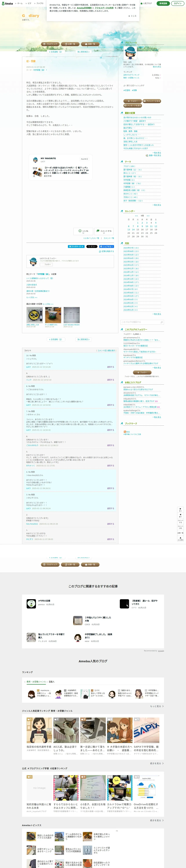Open the ホーム header menu item
Screen dimensions: 186x868
(x=20, y=3)
